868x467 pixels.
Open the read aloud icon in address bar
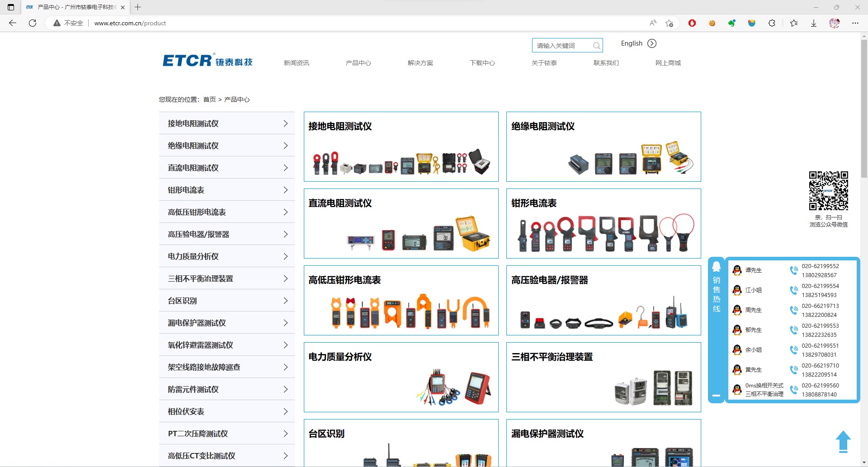click(653, 23)
